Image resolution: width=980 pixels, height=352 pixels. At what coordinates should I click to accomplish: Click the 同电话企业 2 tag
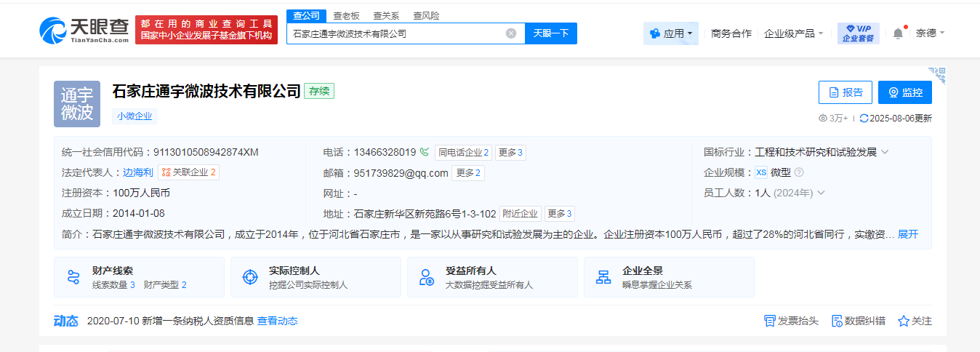tap(464, 153)
